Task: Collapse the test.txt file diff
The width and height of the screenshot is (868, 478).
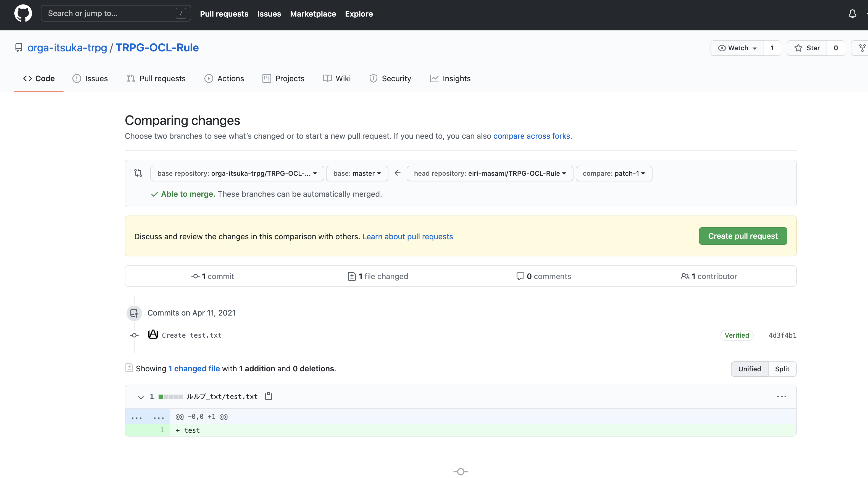Action: coord(141,397)
